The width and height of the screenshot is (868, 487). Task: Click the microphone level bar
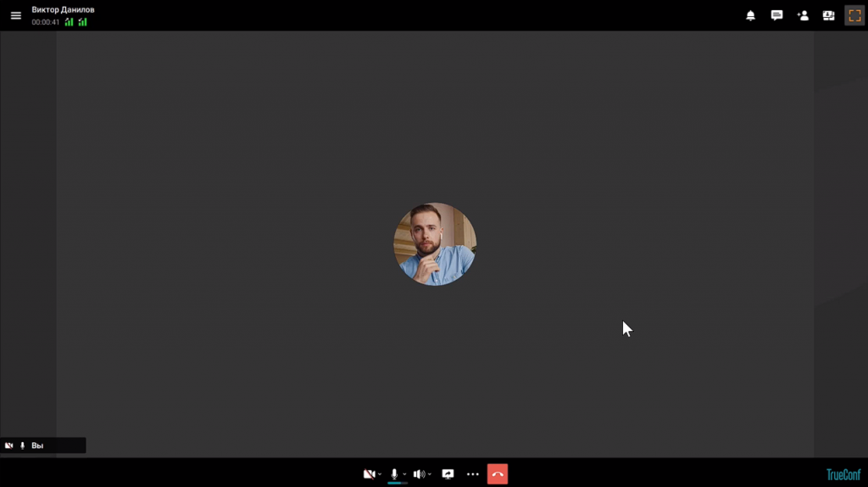click(398, 483)
